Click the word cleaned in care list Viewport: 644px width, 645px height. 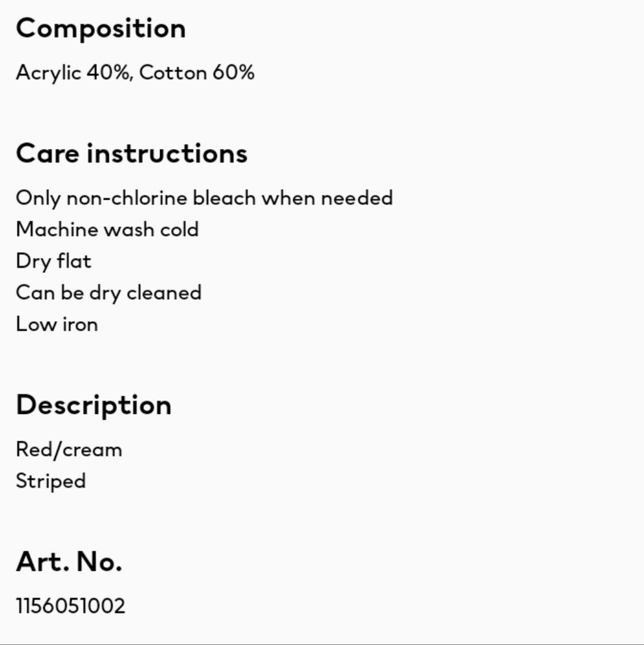[164, 293]
